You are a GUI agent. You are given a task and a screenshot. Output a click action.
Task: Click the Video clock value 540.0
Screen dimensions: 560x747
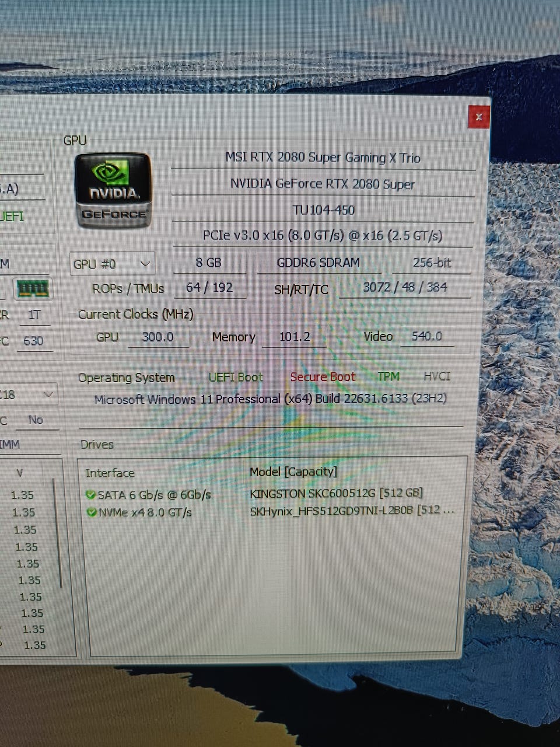click(427, 336)
